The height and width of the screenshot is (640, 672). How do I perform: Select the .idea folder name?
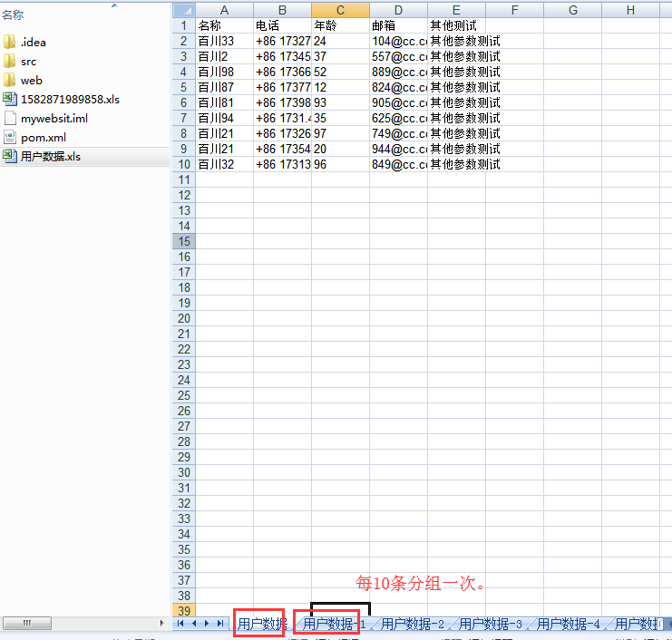pos(34,43)
